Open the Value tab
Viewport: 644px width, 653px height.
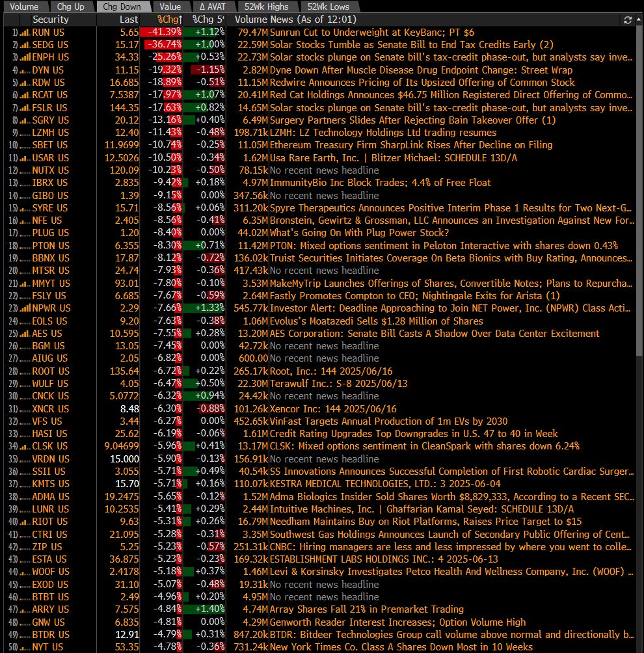coord(170,7)
